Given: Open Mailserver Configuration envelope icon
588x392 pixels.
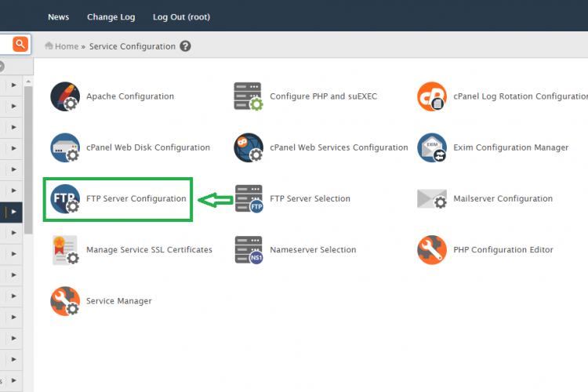Looking at the screenshot, I should (x=432, y=199).
